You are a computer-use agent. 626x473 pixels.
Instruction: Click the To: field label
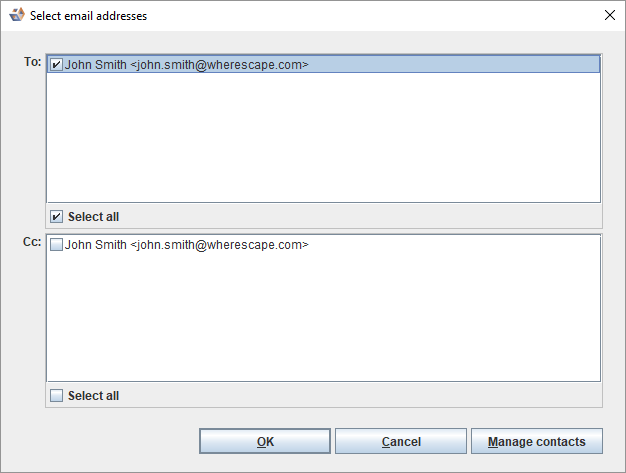[32, 62]
